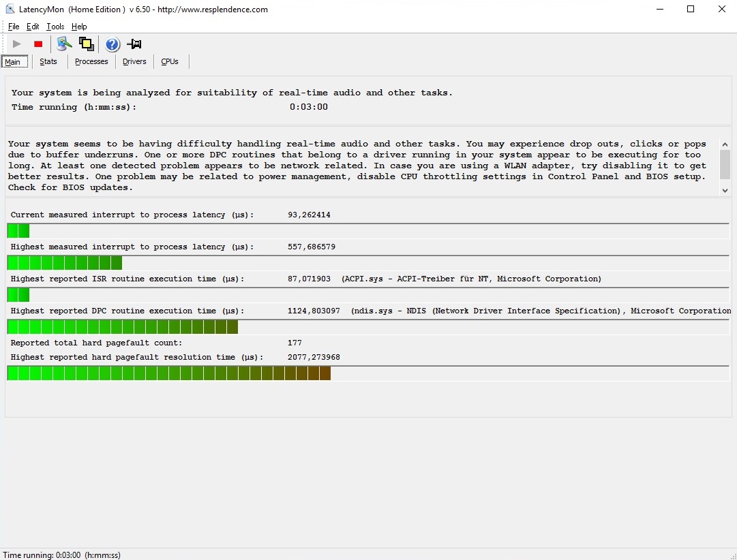
Task: Click the ndis.sys driver description text
Action: tap(541, 311)
